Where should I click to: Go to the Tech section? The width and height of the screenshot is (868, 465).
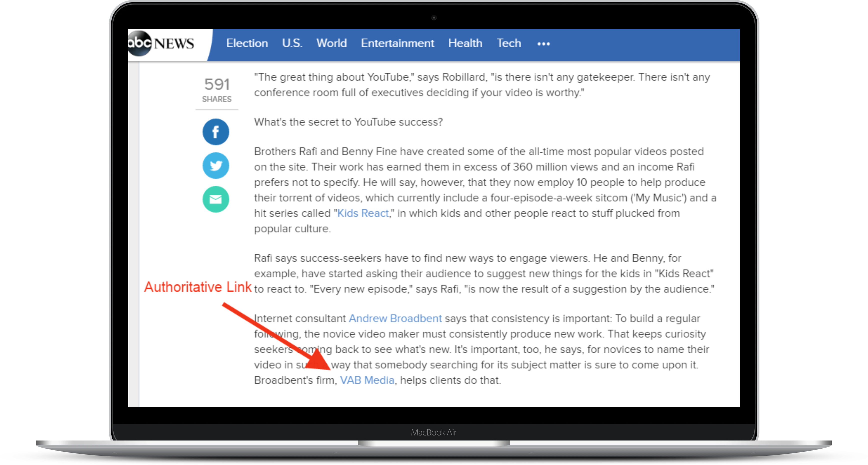pos(509,43)
